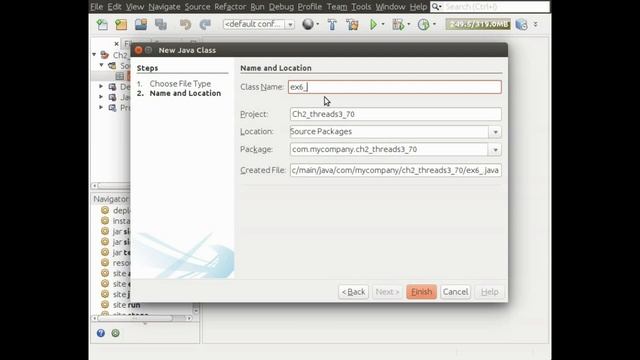Open dropdown arrow next to globe icon
The width and height of the screenshot is (640, 360).
[x=318, y=24]
